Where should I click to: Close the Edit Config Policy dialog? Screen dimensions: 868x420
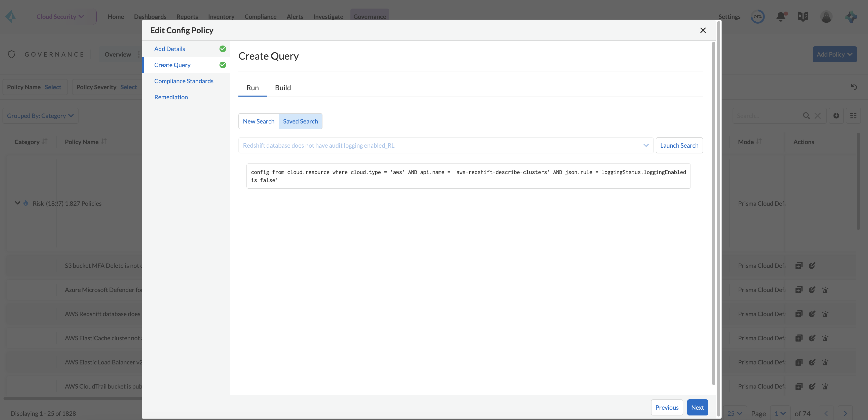703,30
